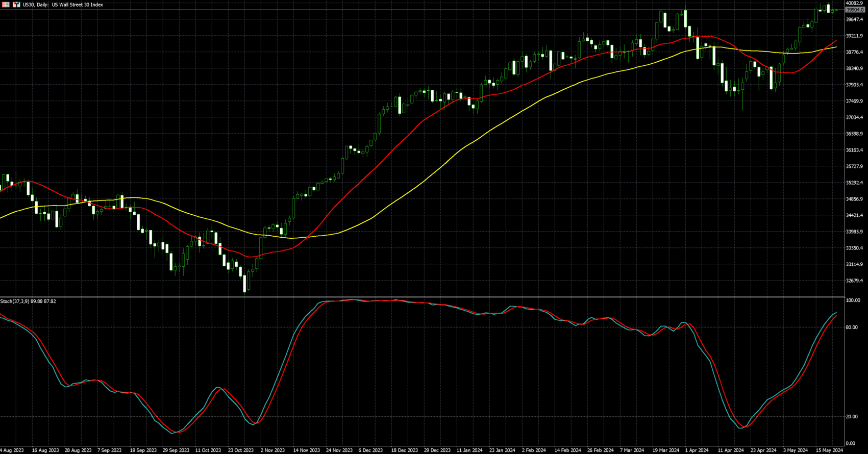Select the stochastic 100.00 scale label
This screenshot has height=454, width=868.
pos(853,300)
